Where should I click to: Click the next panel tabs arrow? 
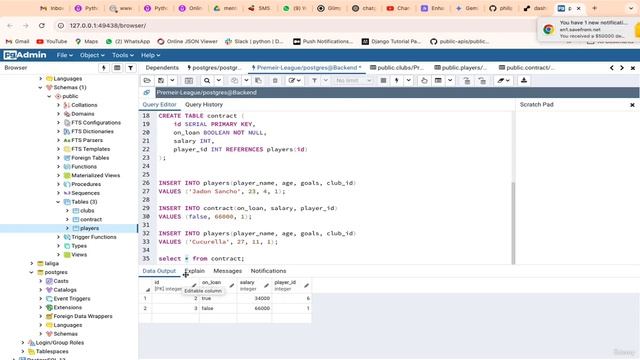pos(622,68)
